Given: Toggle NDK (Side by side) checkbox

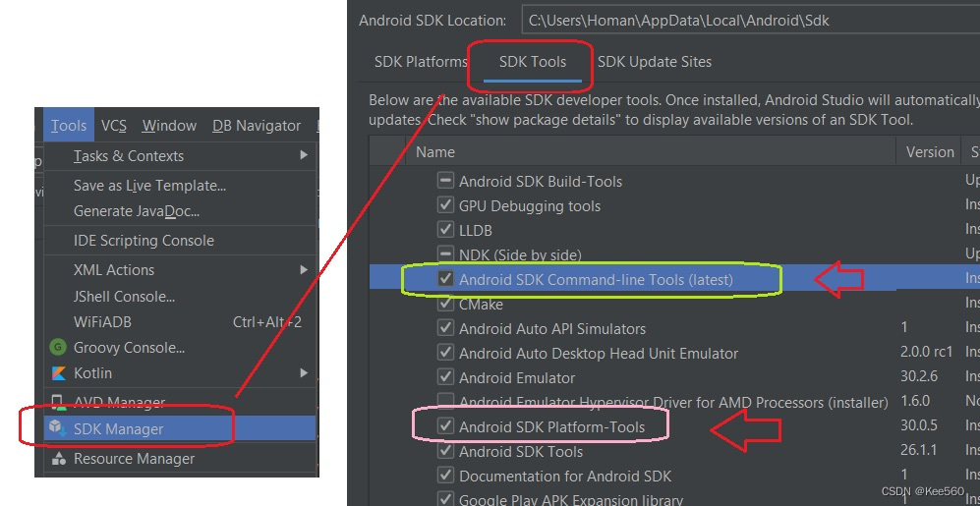Looking at the screenshot, I should pyautogui.click(x=445, y=254).
